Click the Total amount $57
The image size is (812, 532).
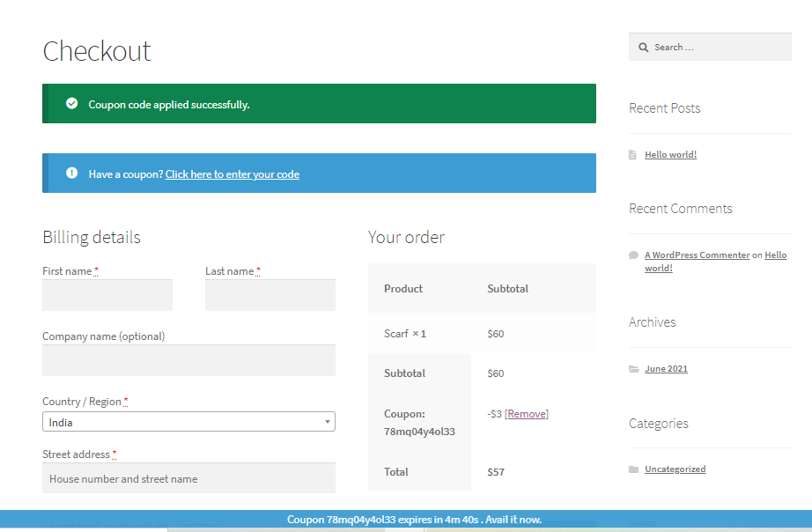coord(496,472)
